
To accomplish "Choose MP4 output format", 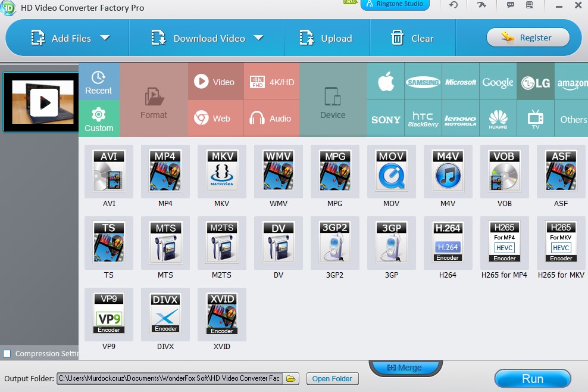I will point(165,172).
